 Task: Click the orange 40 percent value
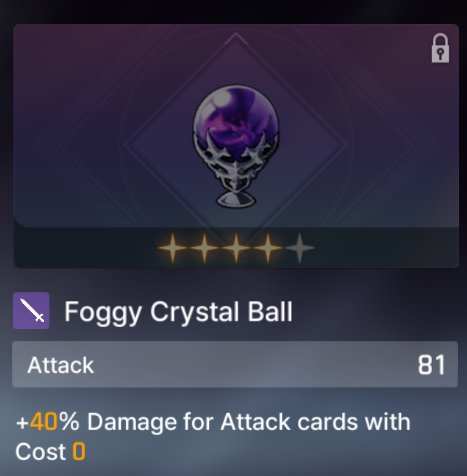point(44,421)
